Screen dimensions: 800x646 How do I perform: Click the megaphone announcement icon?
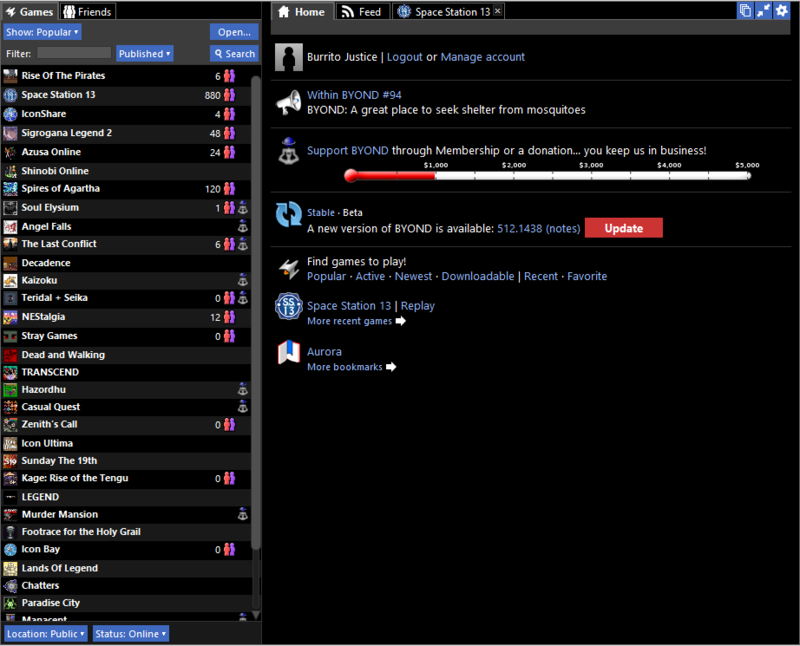click(x=289, y=102)
